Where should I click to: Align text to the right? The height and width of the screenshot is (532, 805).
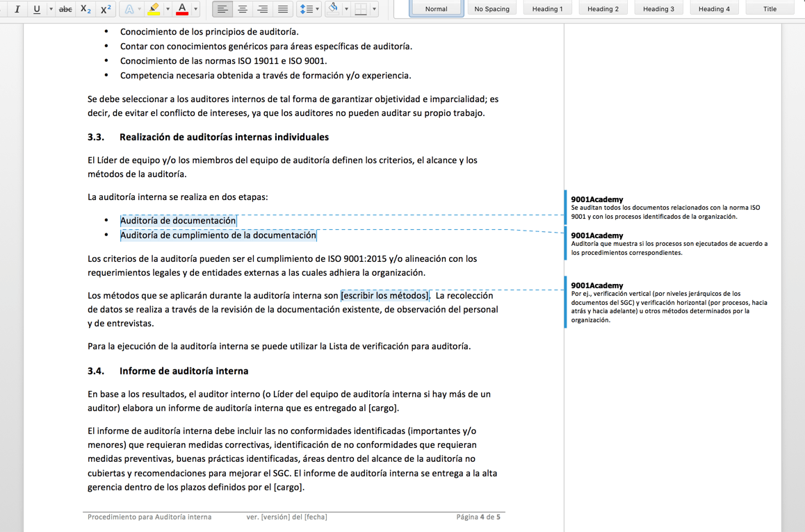tap(262, 9)
